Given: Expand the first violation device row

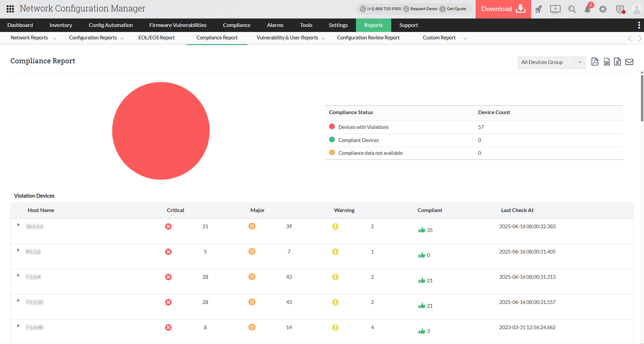Looking at the screenshot, I should pyautogui.click(x=18, y=225).
